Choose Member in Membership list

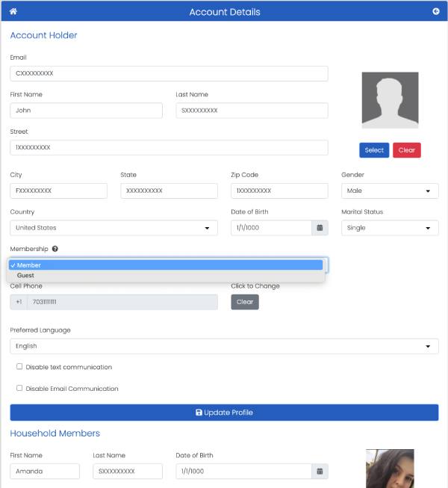[x=166, y=265]
